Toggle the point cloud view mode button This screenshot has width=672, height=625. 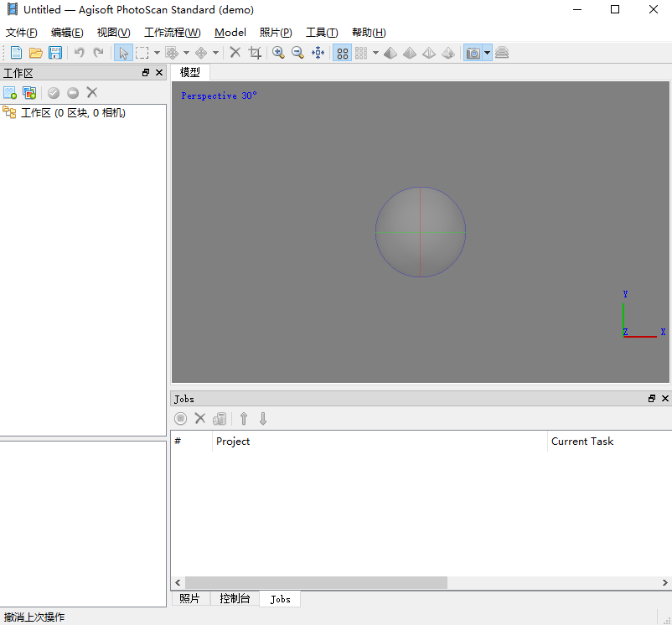click(x=342, y=53)
